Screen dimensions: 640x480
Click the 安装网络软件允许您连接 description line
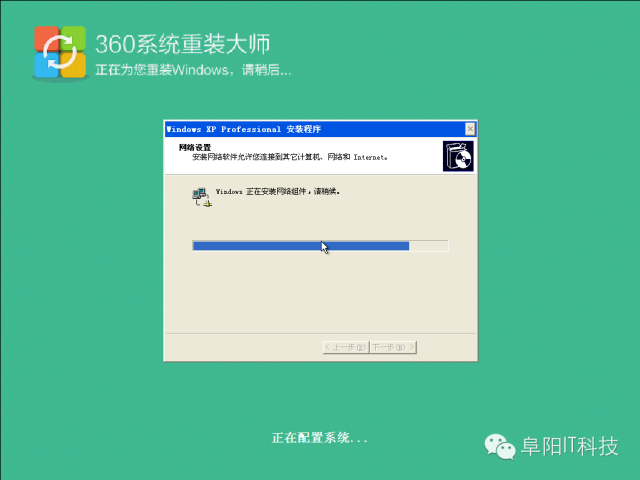[x=289, y=157]
